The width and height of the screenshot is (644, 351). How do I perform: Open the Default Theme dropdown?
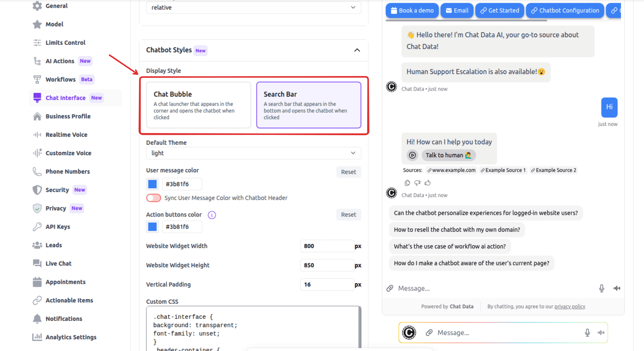point(253,153)
